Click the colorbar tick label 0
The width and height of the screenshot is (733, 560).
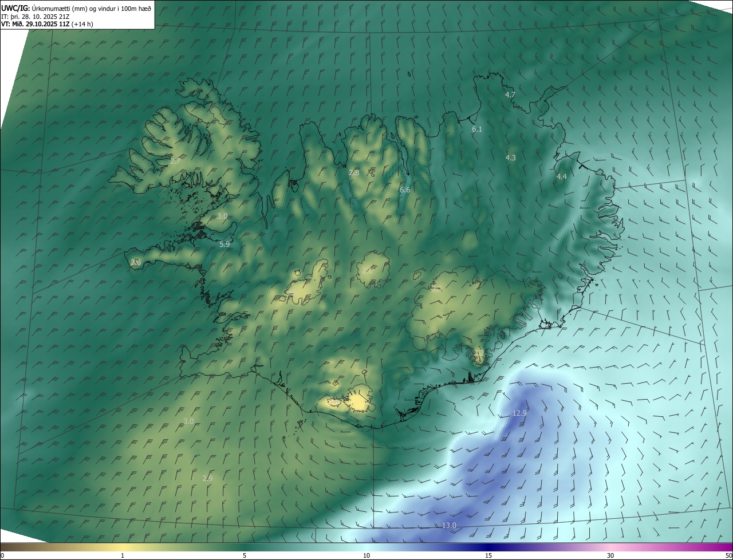pos(2,555)
